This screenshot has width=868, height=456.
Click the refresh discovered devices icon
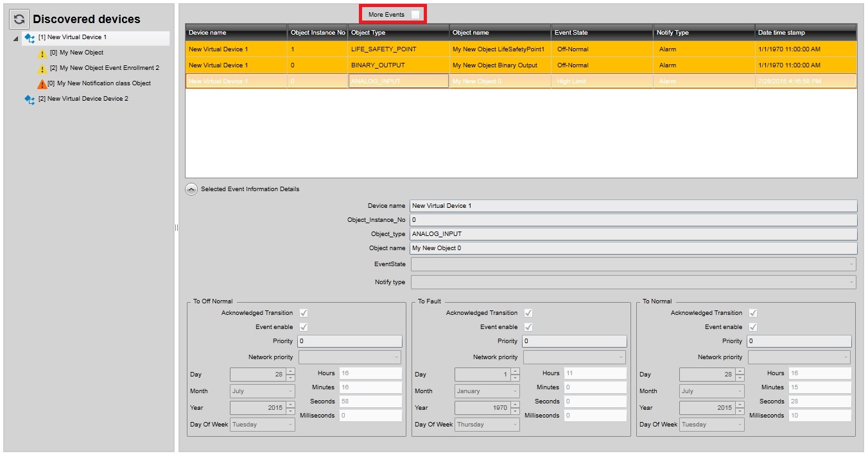[x=19, y=19]
